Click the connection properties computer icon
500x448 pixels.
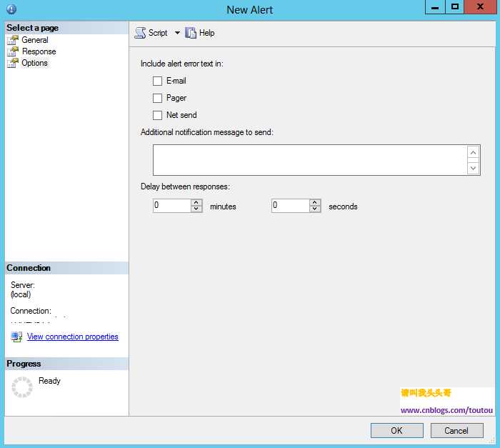click(16, 337)
